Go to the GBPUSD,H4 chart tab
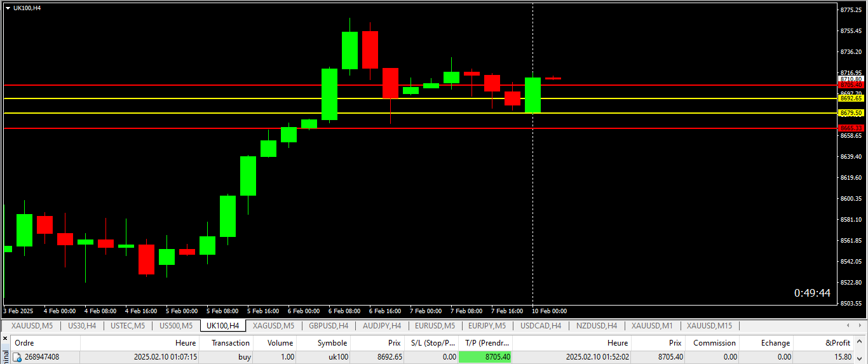This screenshot has height=364, width=868. click(x=328, y=326)
